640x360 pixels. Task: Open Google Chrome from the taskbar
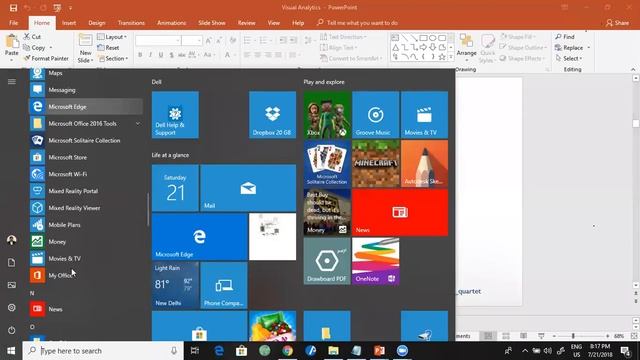tap(287, 351)
